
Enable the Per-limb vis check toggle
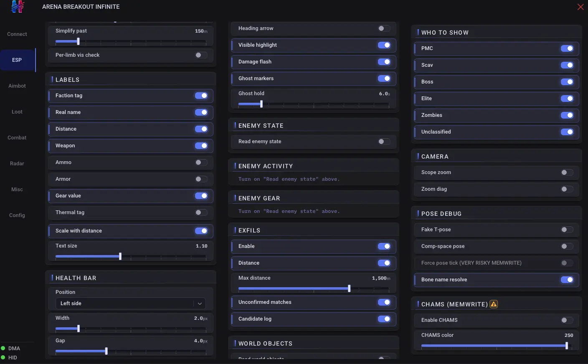pos(201,55)
